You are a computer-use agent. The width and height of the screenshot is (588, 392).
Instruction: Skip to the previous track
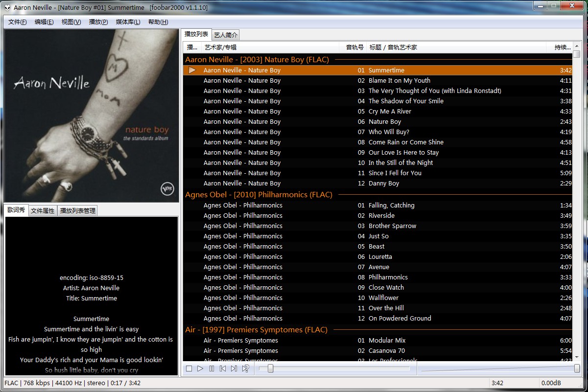pyautogui.click(x=223, y=369)
